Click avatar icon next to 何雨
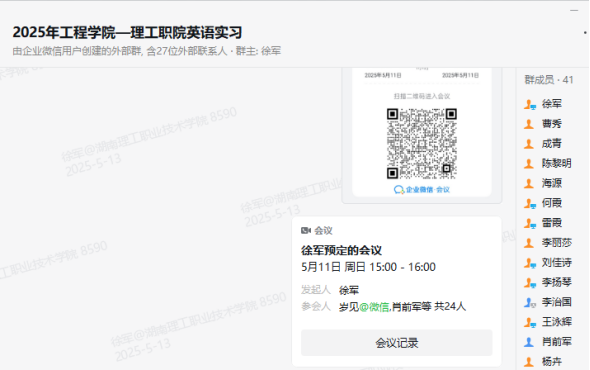 (x=530, y=204)
